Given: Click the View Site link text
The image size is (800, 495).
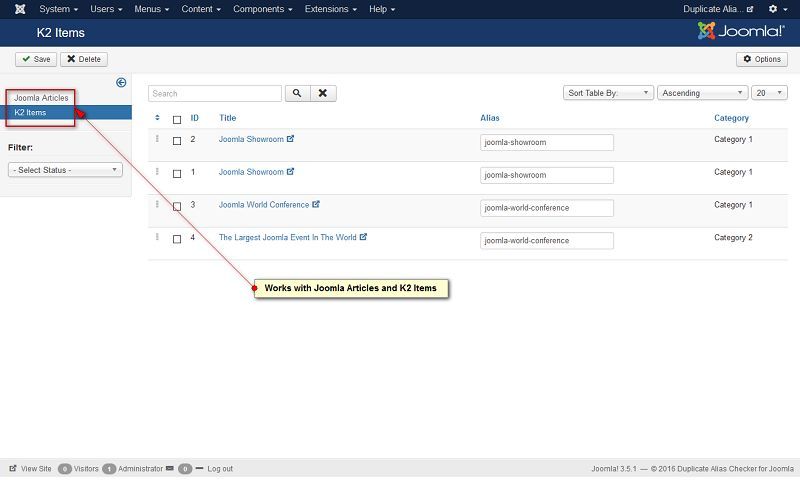Looking at the screenshot, I should click(36, 468).
